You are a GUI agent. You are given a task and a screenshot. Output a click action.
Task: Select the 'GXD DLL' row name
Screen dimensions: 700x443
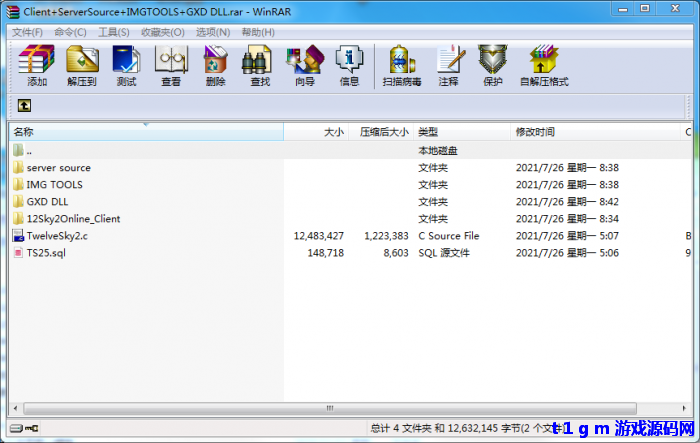pos(47,202)
